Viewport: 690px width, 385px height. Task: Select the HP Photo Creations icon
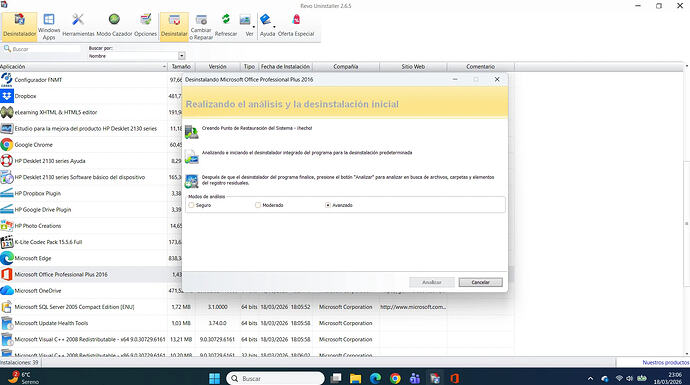[x=7, y=226]
